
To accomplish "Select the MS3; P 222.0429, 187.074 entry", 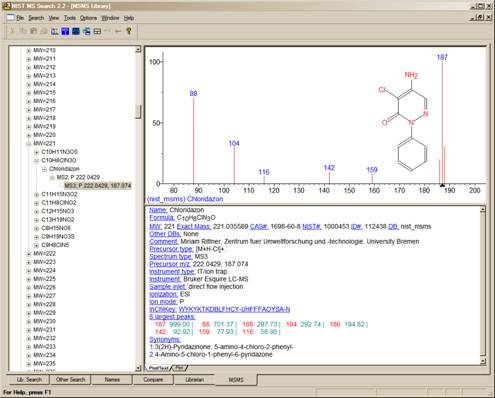I will [x=98, y=186].
